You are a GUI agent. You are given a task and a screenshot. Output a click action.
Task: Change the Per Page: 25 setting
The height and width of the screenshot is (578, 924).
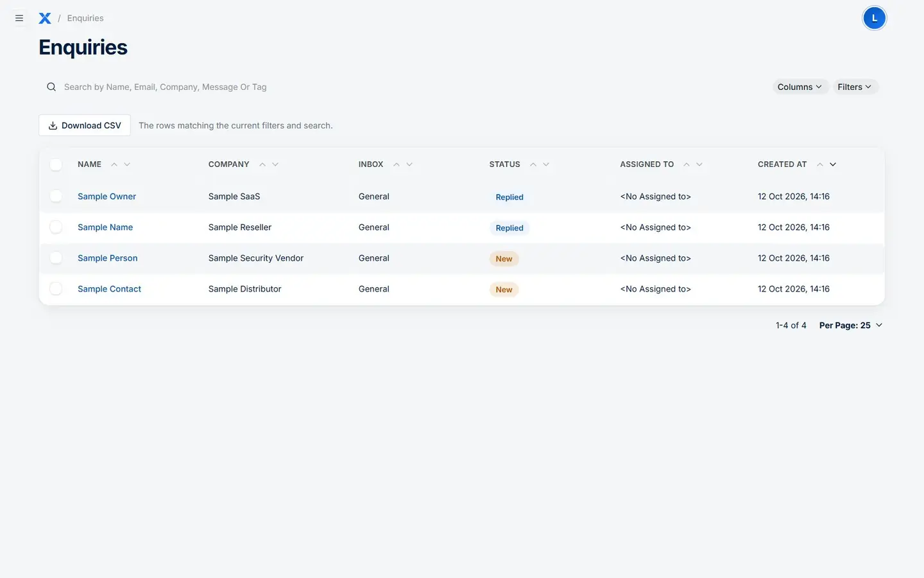(851, 325)
